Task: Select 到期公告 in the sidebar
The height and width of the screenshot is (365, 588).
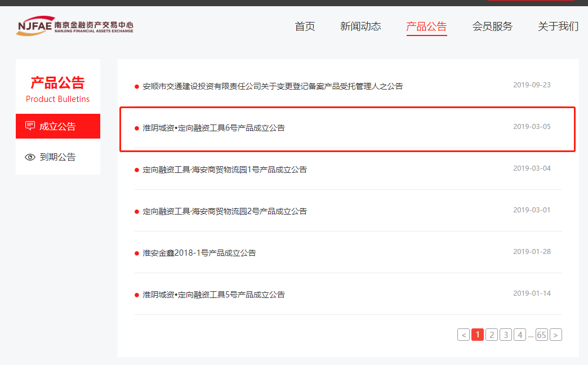Action: [58, 157]
